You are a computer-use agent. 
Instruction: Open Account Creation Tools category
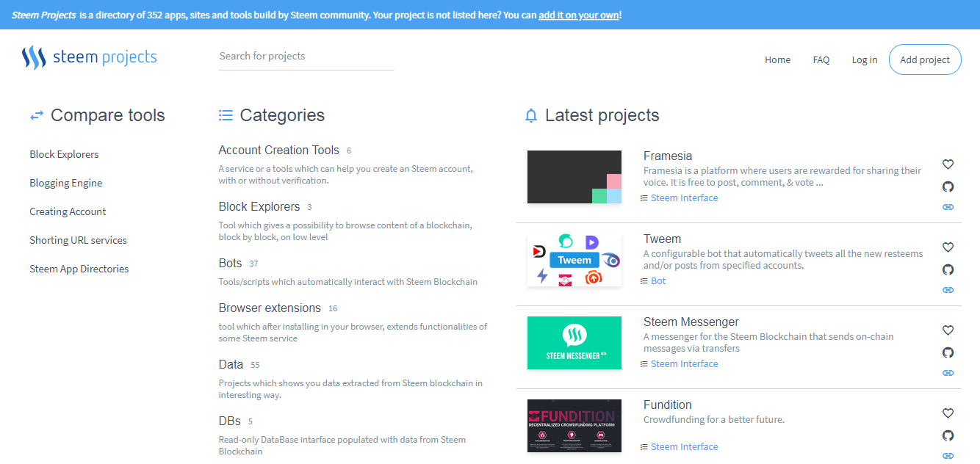point(279,150)
